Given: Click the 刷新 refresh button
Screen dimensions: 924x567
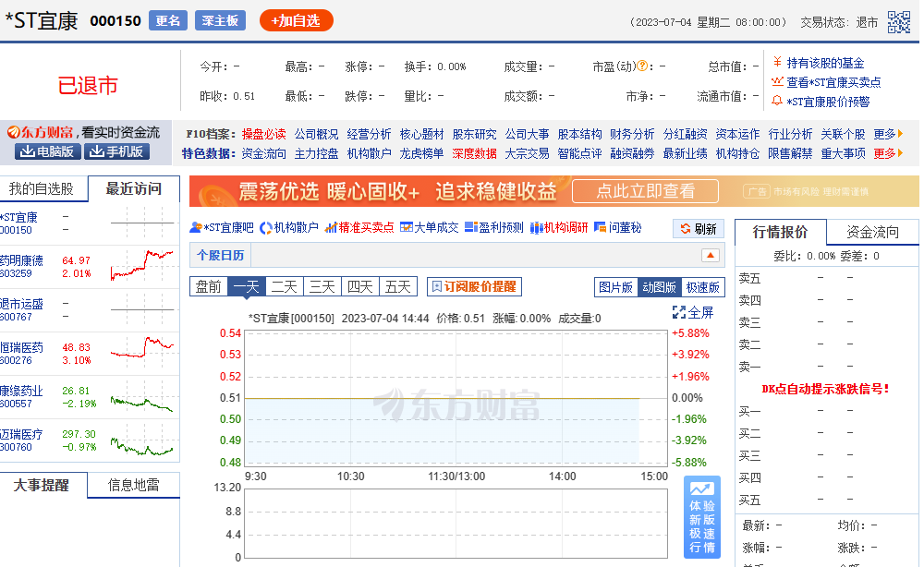Looking at the screenshot, I should pos(699,228).
